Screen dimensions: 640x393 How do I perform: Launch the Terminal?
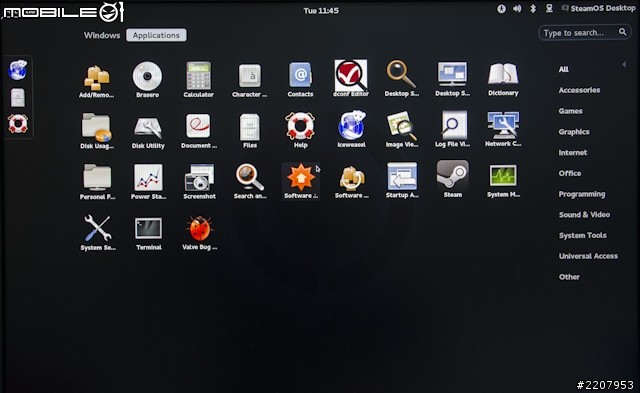(x=149, y=233)
